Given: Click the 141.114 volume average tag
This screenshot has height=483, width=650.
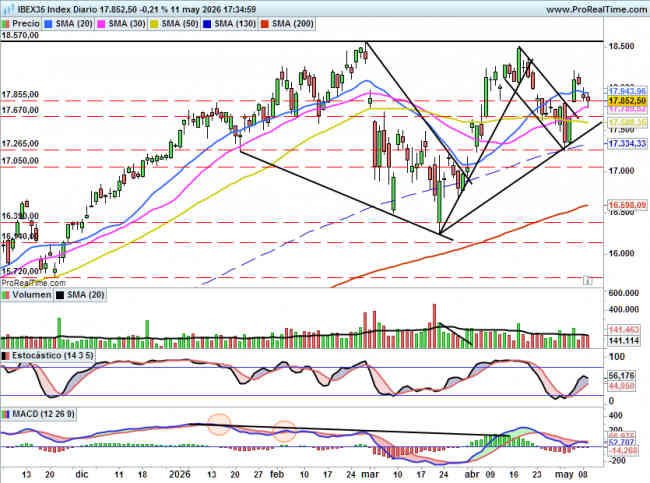Looking at the screenshot, I should click(624, 341).
